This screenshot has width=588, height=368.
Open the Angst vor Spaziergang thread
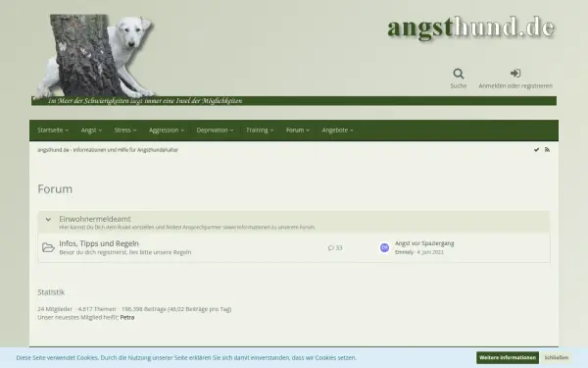424,243
